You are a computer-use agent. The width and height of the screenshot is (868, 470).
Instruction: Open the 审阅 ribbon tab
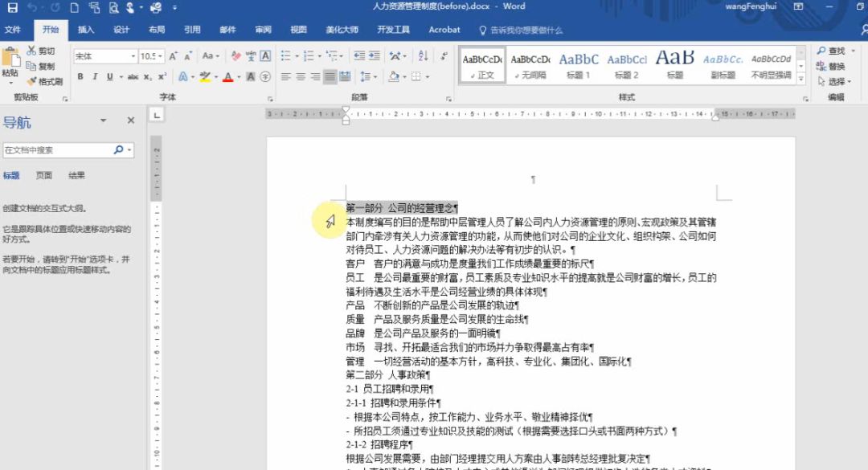263,30
